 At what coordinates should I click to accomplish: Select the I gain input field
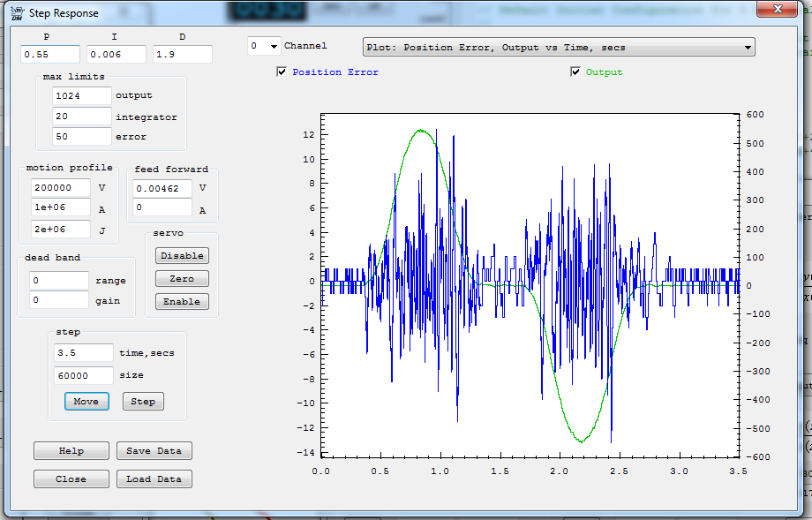pyautogui.click(x=117, y=55)
